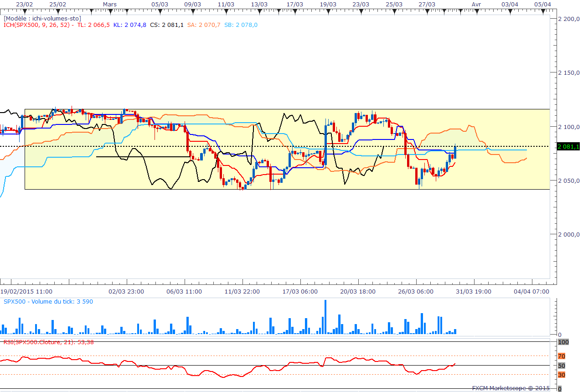Select the 13/03 date marker
Viewport: 583px width, 392px height.
point(259,4)
